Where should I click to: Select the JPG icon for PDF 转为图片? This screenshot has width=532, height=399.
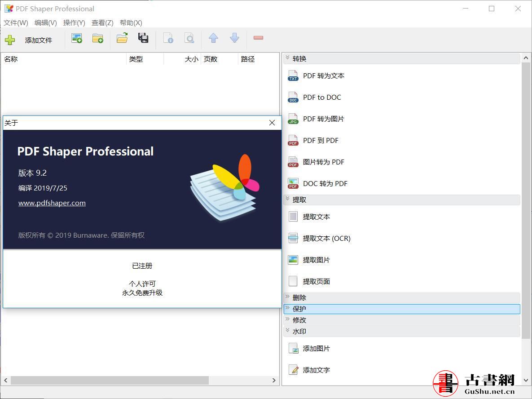point(293,119)
